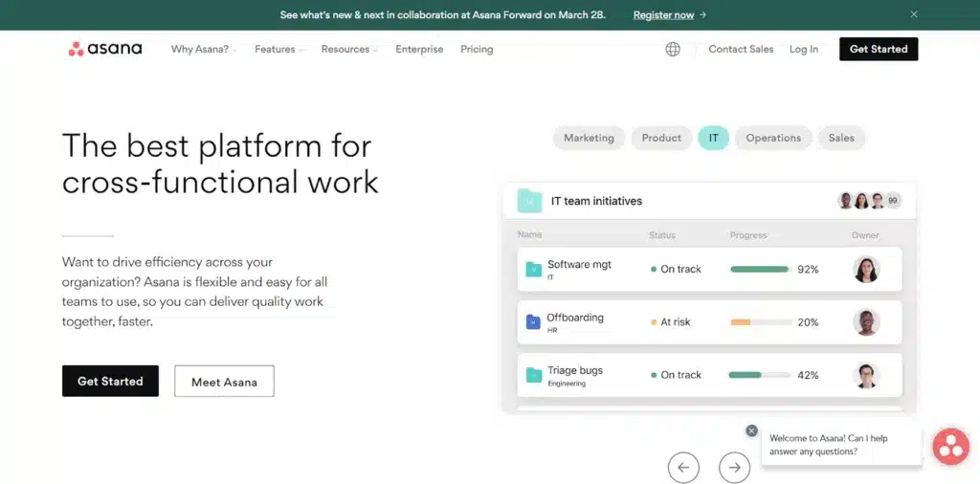Viewport: 980px width, 484px height.
Task: Click the Triage bugs On track status
Action: (x=677, y=375)
